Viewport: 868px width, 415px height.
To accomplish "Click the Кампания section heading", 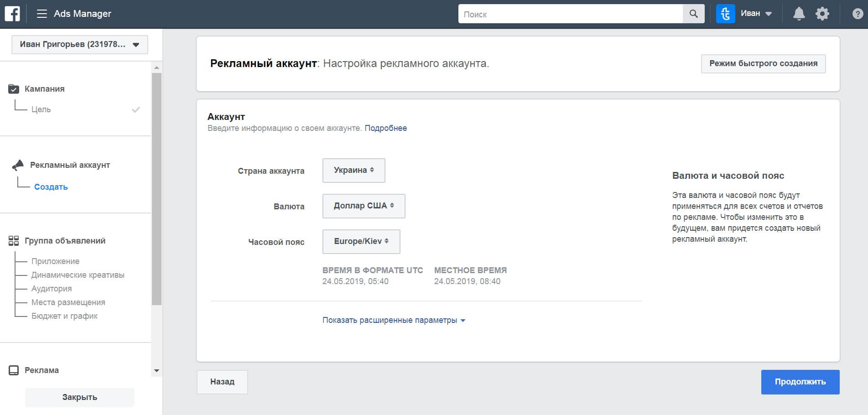I will [x=45, y=89].
